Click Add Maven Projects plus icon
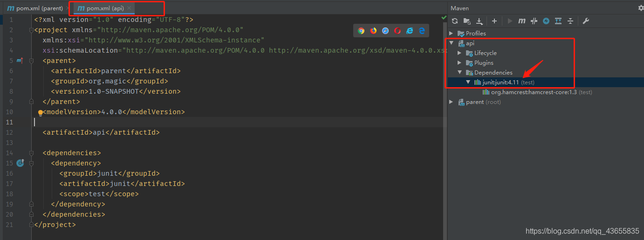The image size is (644, 240). pyautogui.click(x=494, y=21)
